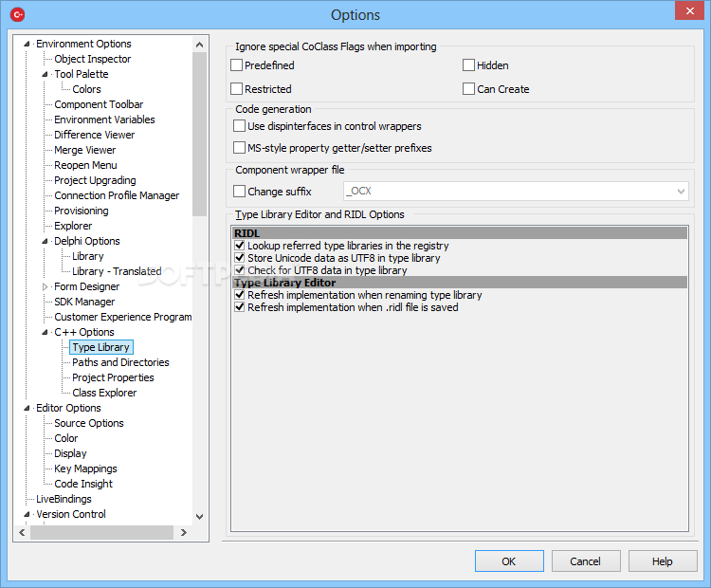Select Merge Viewer
Viewport: 711px width, 588px height.
click(x=84, y=150)
